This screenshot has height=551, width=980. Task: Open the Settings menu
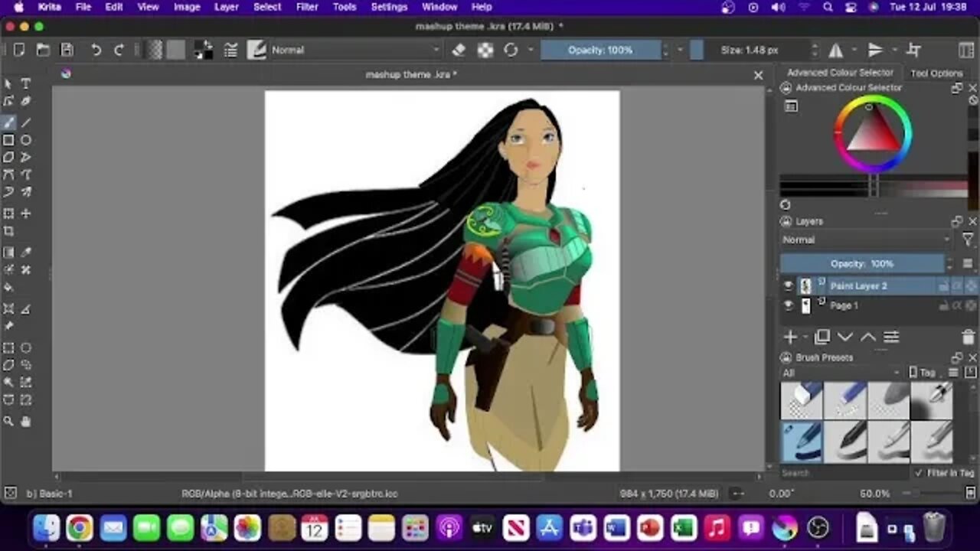tap(389, 7)
